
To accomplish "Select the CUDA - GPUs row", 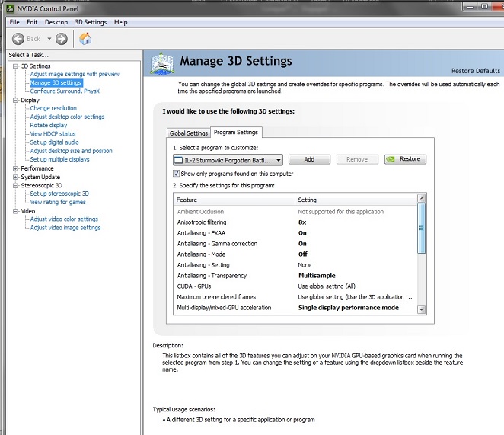I will 295,286.
